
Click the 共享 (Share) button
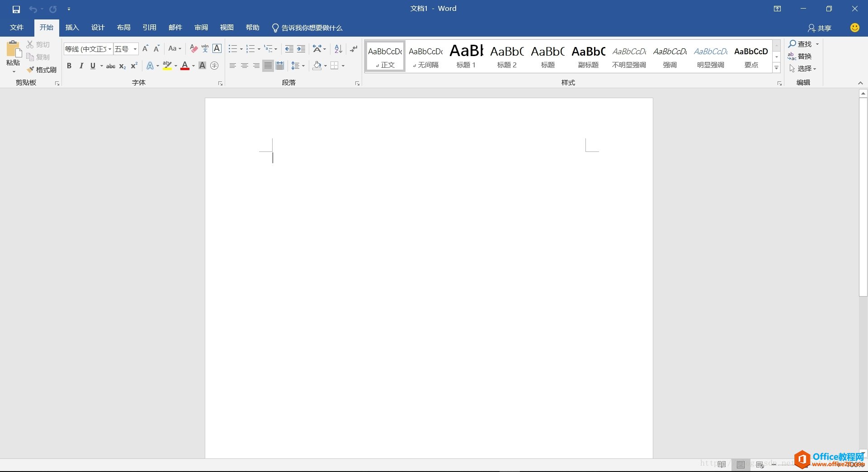pyautogui.click(x=820, y=28)
